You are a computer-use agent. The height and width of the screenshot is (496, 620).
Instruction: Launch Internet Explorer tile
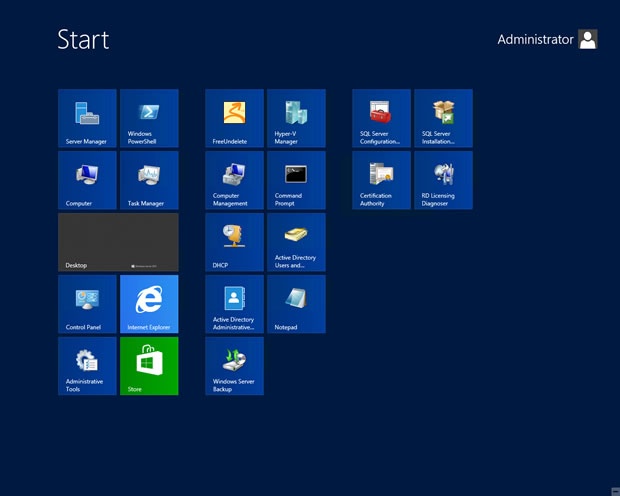click(x=149, y=304)
